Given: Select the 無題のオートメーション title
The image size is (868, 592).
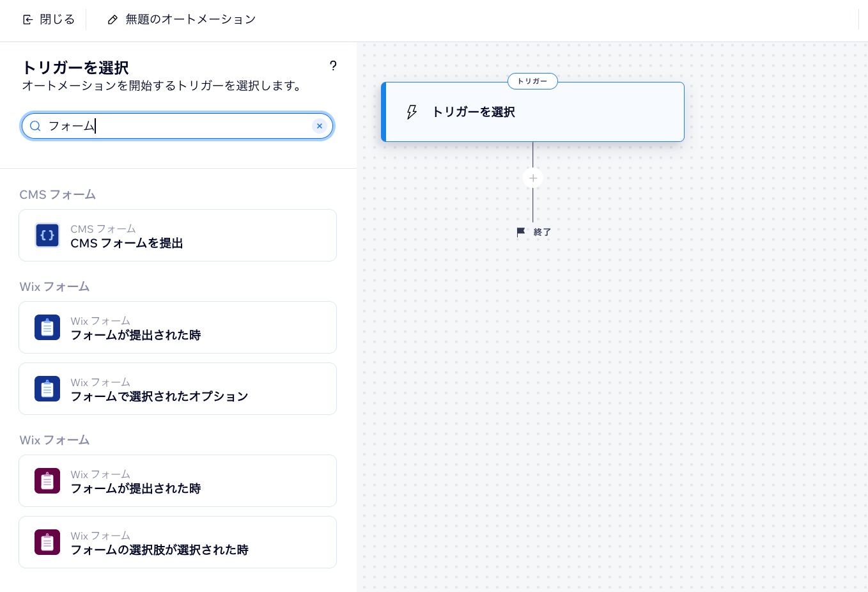Looking at the screenshot, I should coord(190,20).
